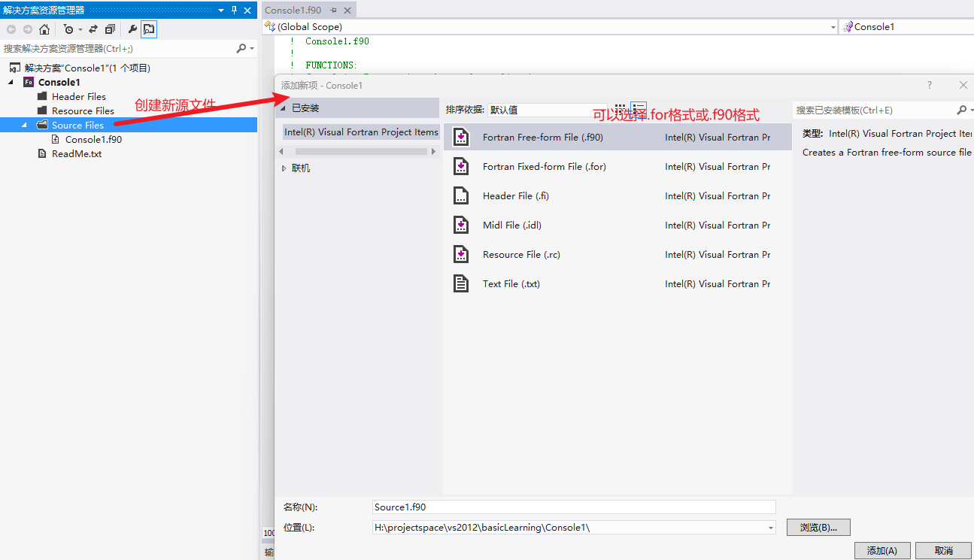Choose the Midl File (.idl) template

pos(511,226)
